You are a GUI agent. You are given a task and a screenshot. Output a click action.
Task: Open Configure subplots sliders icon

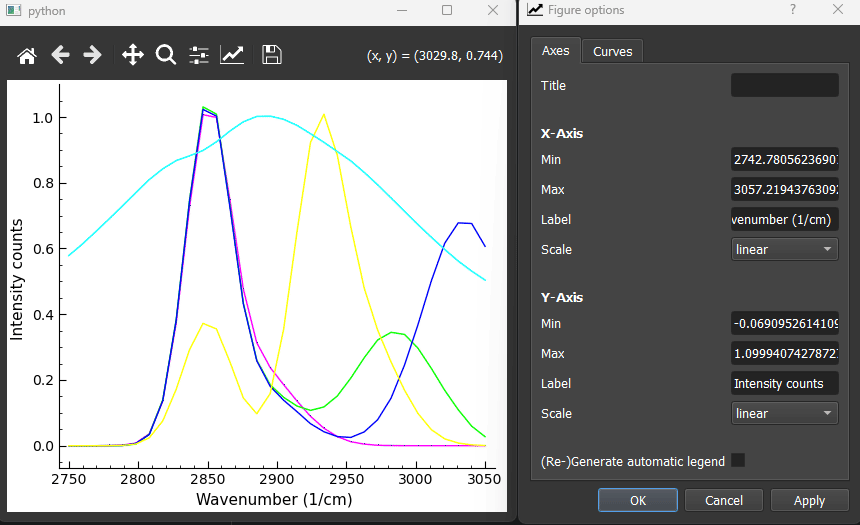[x=199, y=55]
